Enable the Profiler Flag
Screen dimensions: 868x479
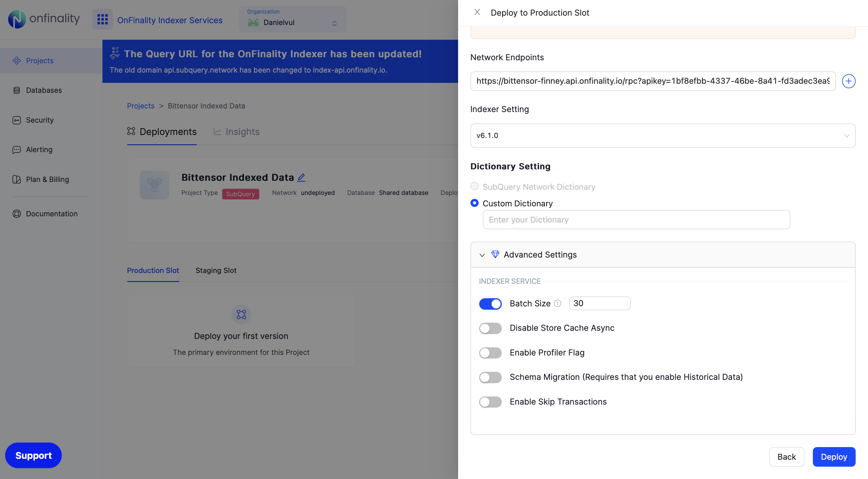point(490,353)
